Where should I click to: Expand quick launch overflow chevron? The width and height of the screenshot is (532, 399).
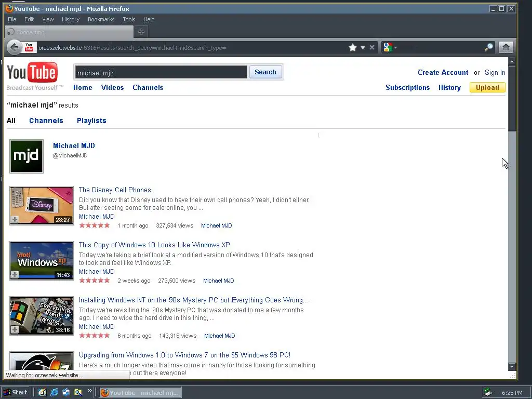pyautogui.click(x=89, y=391)
